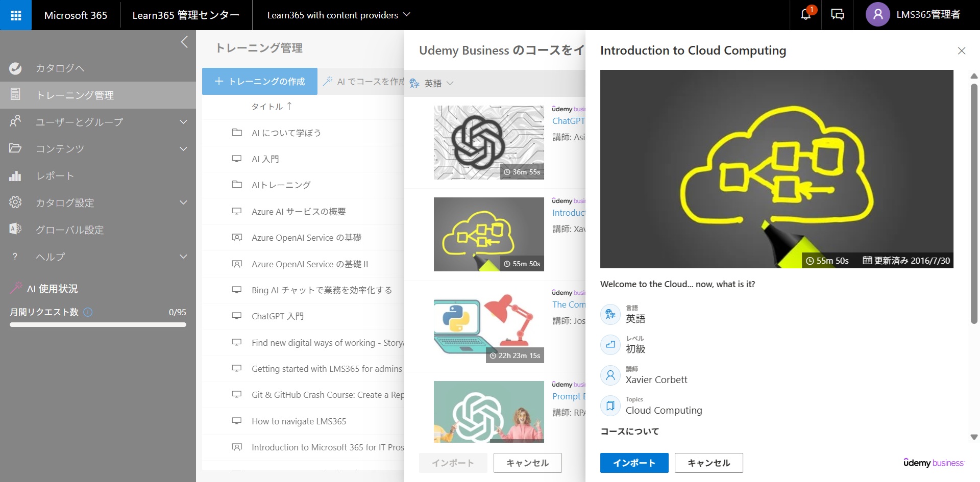The height and width of the screenshot is (482, 980).
Task: Click the 月間リクエスト数 info icon
Action: pyautogui.click(x=88, y=312)
